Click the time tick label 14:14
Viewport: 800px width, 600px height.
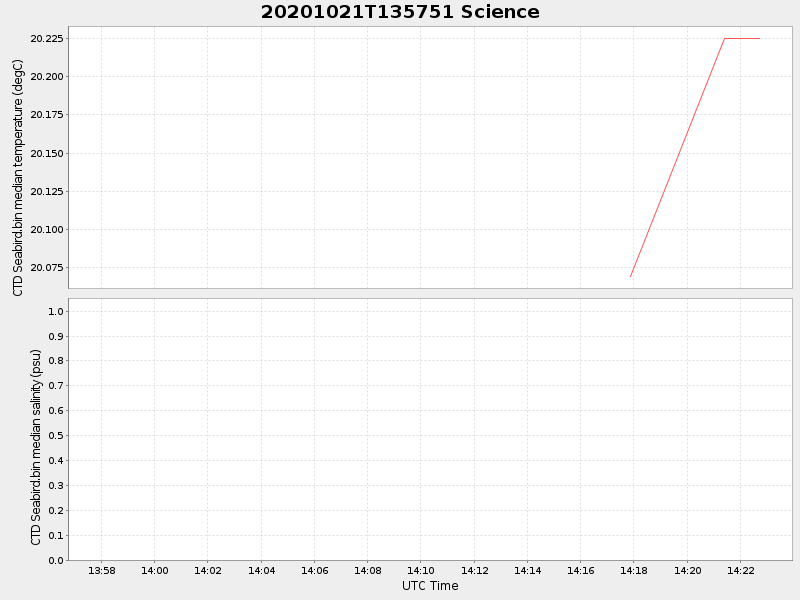[528, 571]
